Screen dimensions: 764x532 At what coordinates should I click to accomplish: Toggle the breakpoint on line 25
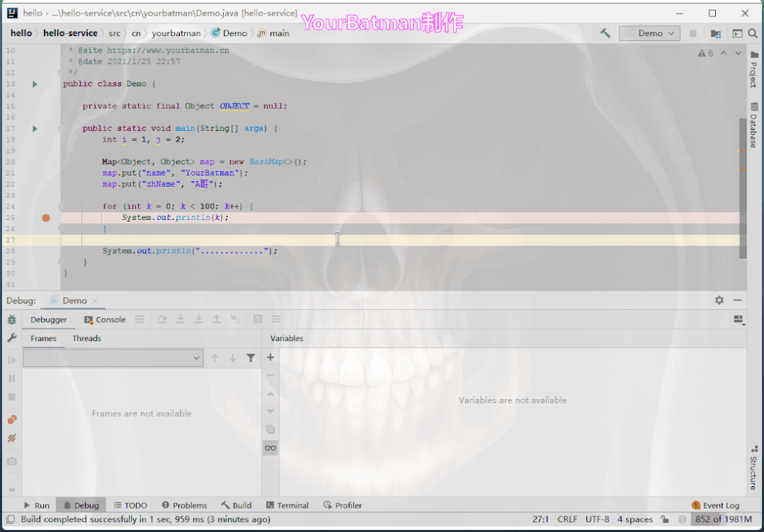click(x=46, y=218)
